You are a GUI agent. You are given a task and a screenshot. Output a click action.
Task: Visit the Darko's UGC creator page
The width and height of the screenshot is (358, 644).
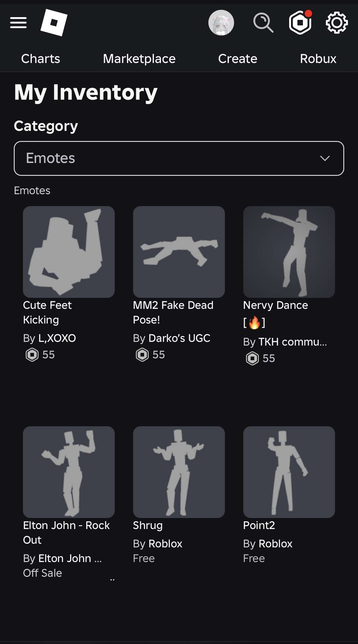click(x=179, y=338)
